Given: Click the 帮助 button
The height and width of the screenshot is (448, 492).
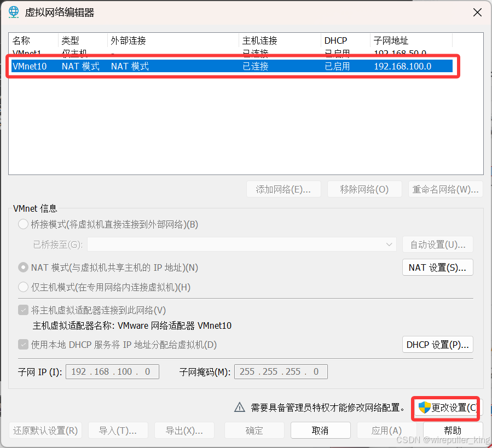Looking at the screenshot, I should (x=453, y=430).
